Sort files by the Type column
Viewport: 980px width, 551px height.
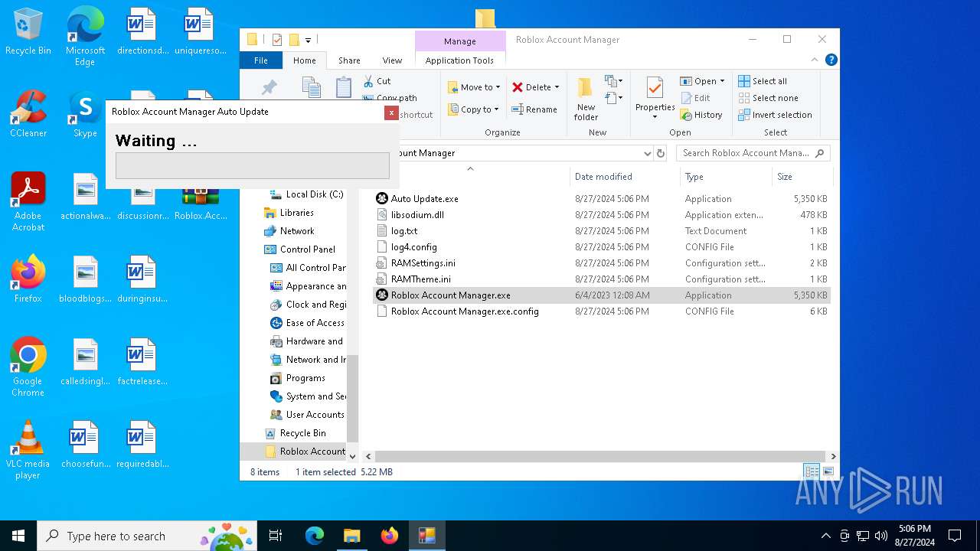726,177
